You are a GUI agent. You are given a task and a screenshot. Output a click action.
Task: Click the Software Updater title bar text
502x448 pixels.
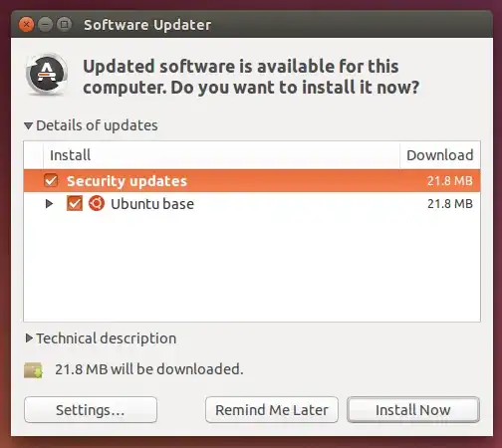(x=147, y=25)
